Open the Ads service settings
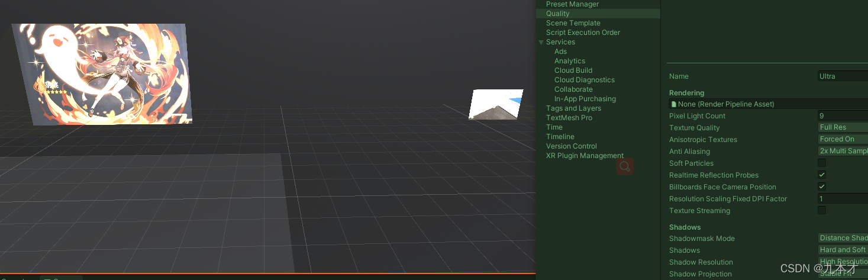Image resolution: width=868 pixels, height=280 pixels. [560, 52]
